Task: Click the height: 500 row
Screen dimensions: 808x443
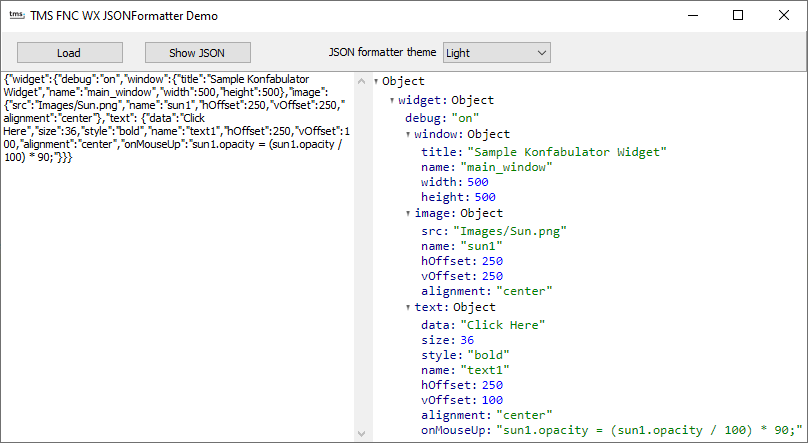Action: click(458, 197)
